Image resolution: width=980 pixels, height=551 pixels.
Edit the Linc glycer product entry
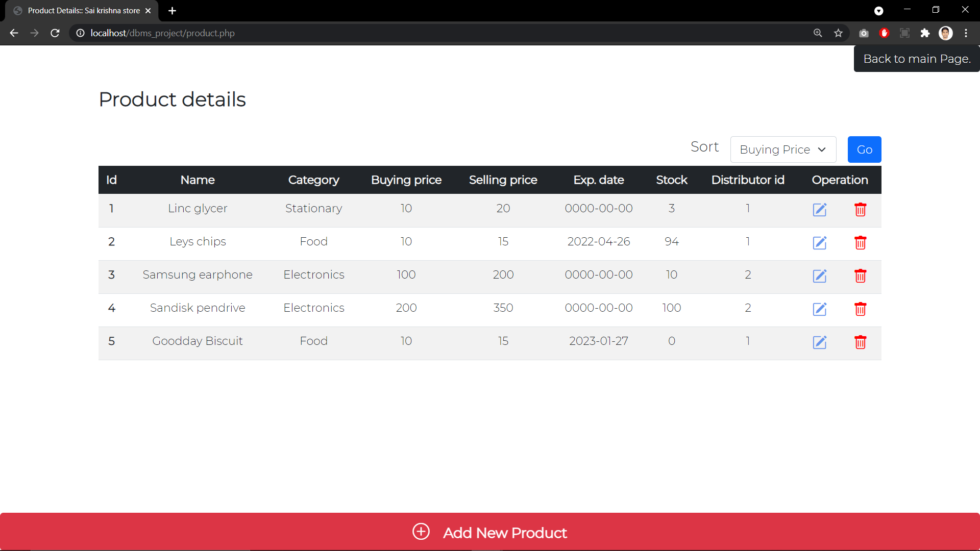(x=820, y=210)
